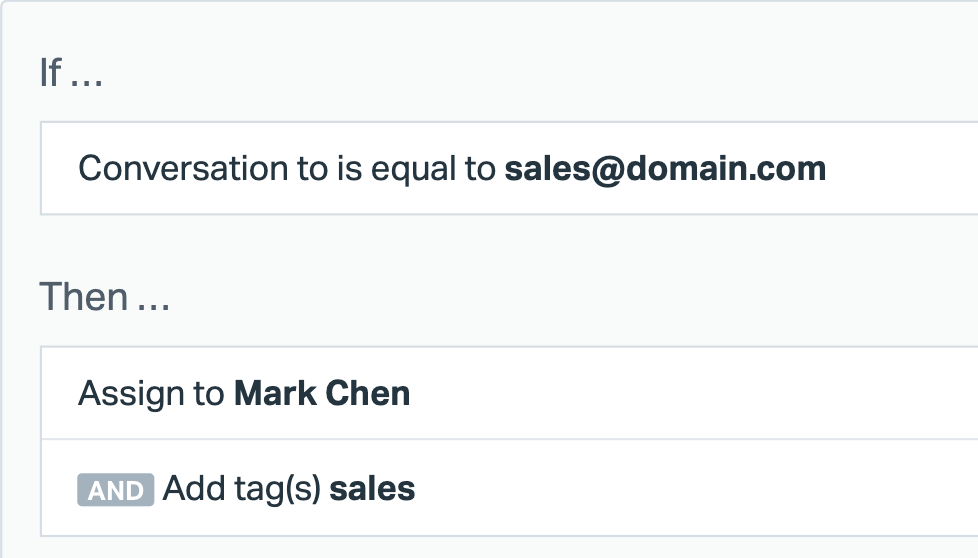Click the Then heading label
The width and height of the screenshot is (978, 558).
[83, 297]
